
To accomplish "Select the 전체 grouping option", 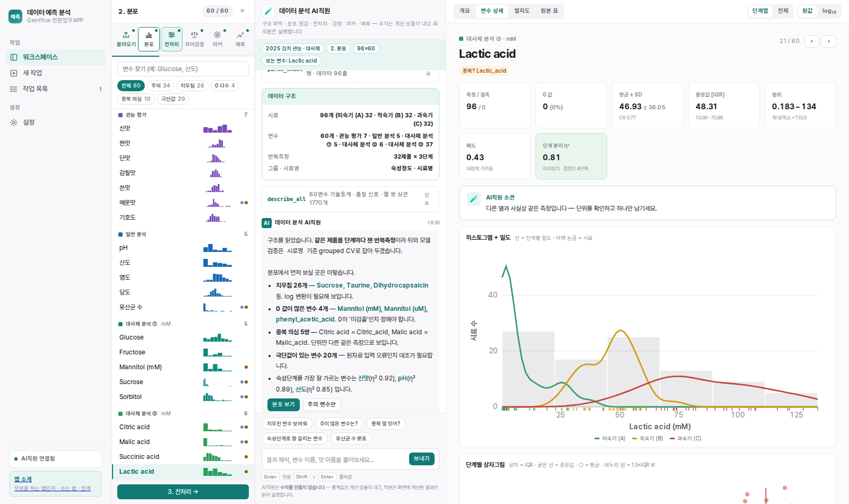I will click(x=783, y=11).
